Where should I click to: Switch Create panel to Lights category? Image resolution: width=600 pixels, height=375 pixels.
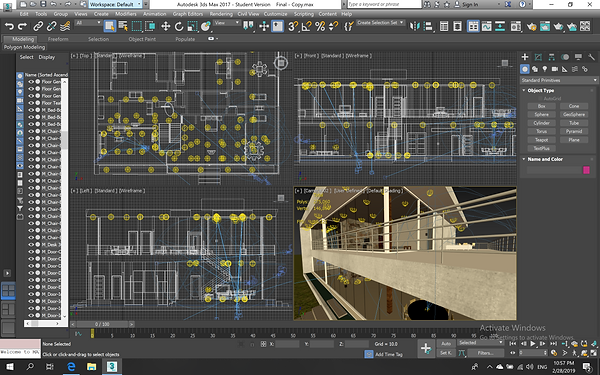pos(545,69)
